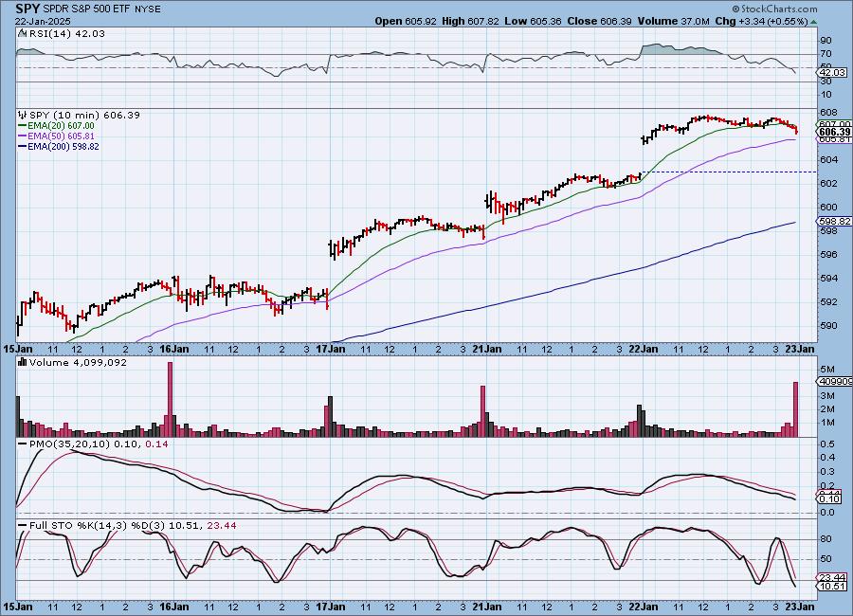Click the Low 605.36 value
This screenshot has width=853, height=616.
coord(533,21)
